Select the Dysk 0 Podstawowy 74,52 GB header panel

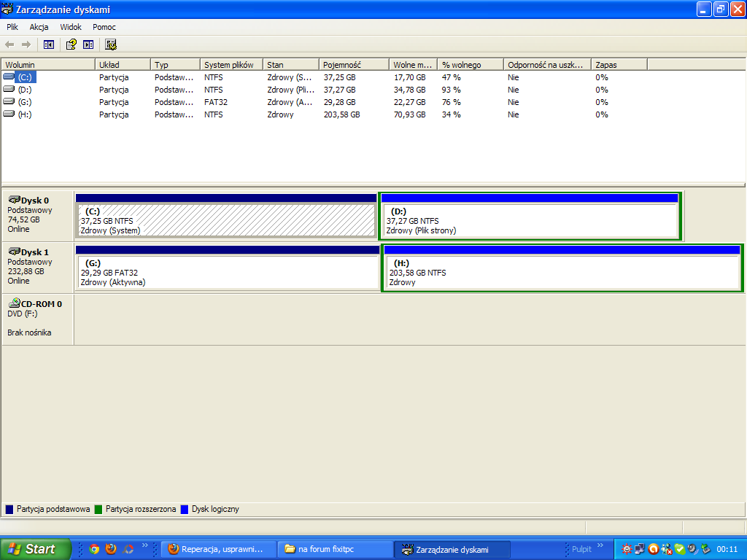38,215
